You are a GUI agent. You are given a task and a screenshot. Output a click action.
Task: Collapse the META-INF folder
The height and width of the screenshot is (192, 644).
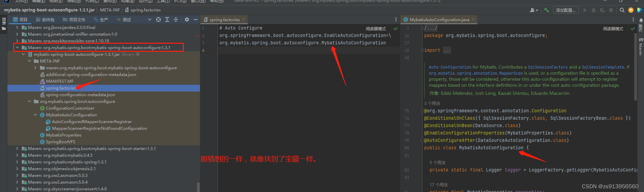(x=29, y=61)
